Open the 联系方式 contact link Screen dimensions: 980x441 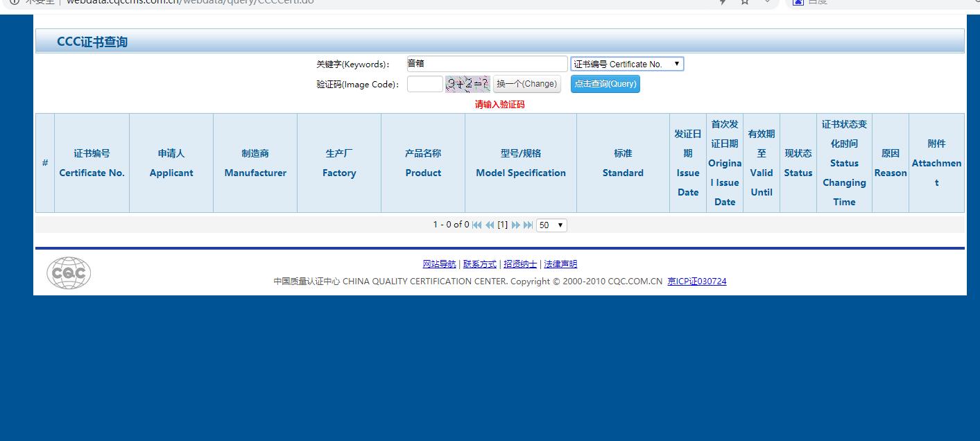[480, 264]
